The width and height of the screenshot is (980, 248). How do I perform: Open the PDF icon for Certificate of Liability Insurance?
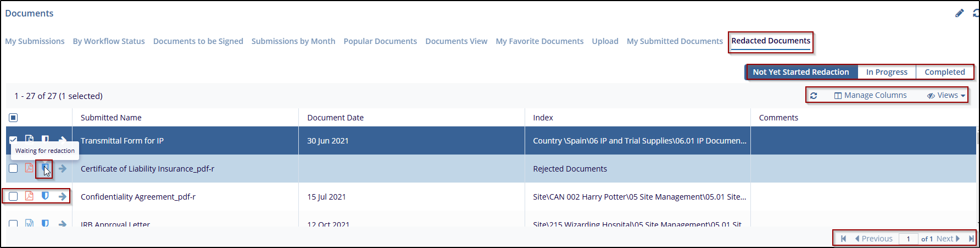(29, 168)
